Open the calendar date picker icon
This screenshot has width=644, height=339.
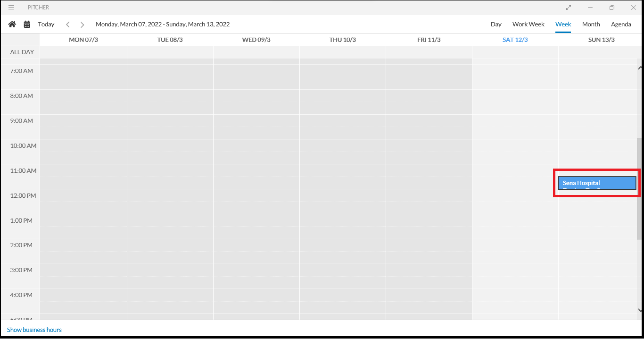pyautogui.click(x=27, y=24)
